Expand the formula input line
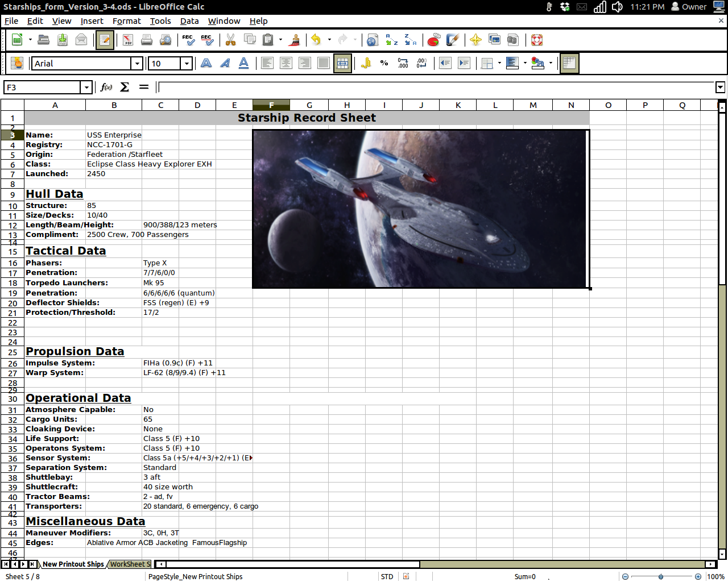 pyautogui.click(x=720, y=88)
